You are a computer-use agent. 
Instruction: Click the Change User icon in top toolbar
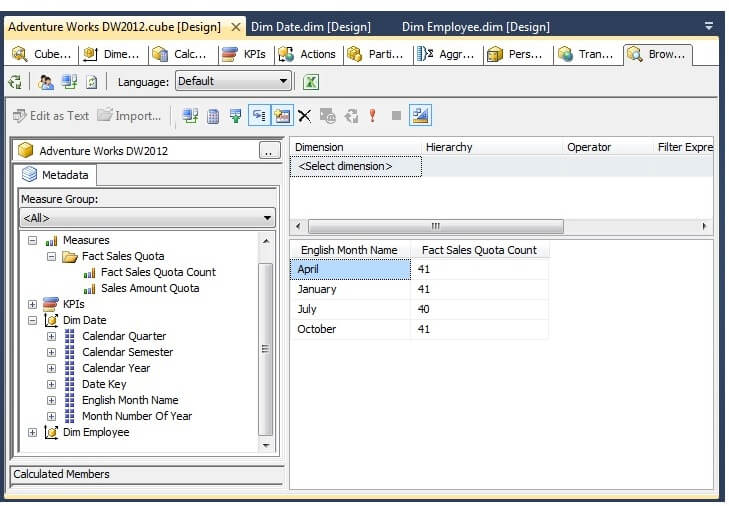(x=46, y=82)
